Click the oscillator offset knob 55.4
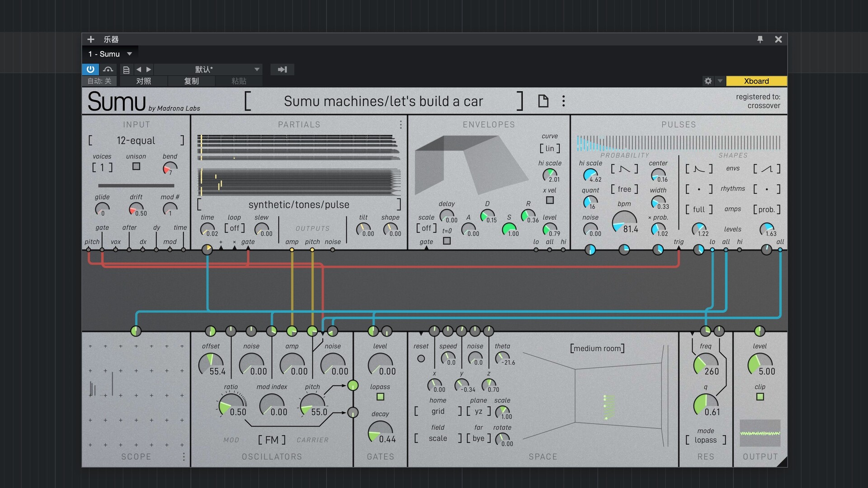This screenshot has height=488, width=868. (211, 364)
